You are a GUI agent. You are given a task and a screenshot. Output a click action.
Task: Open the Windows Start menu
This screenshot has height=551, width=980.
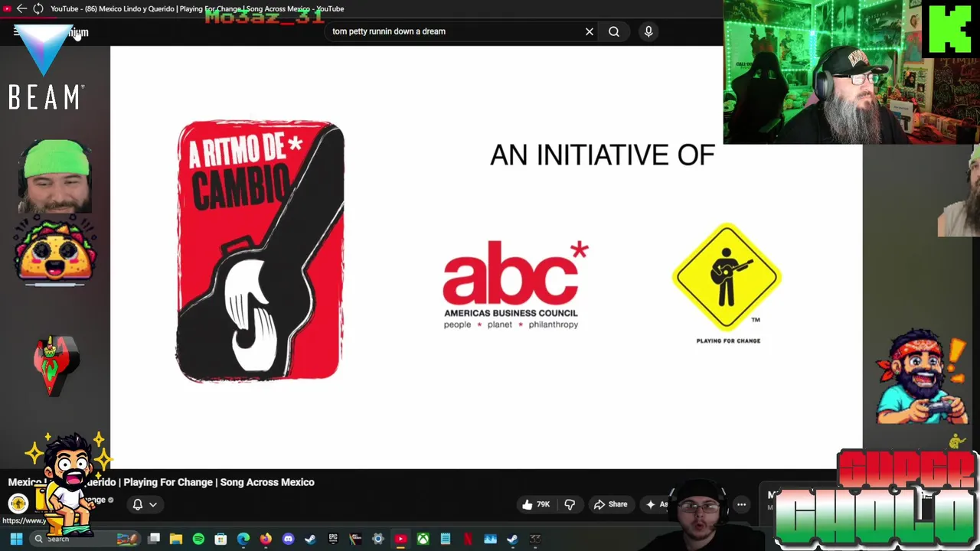[x=16, y=539]
